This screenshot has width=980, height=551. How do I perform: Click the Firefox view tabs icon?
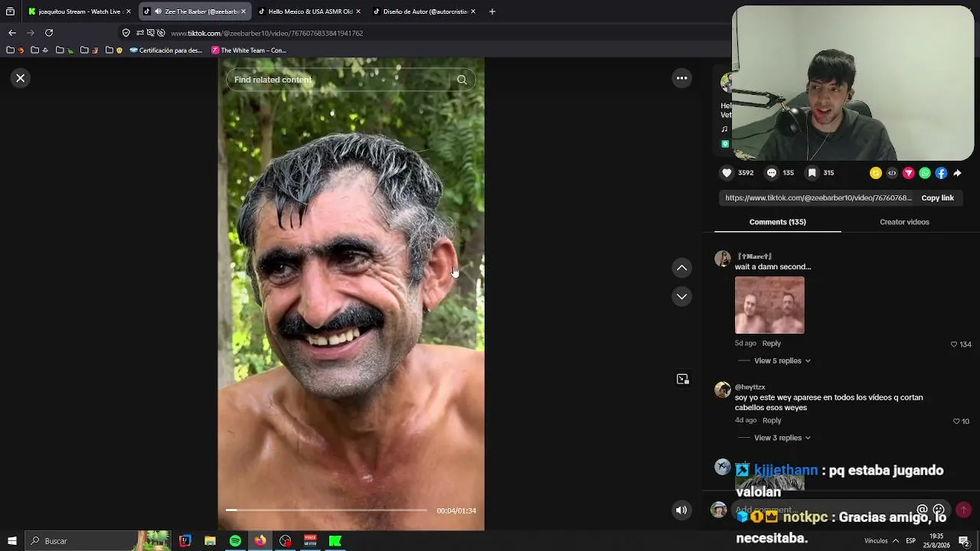pyautogui.click(x=10, y=11)
